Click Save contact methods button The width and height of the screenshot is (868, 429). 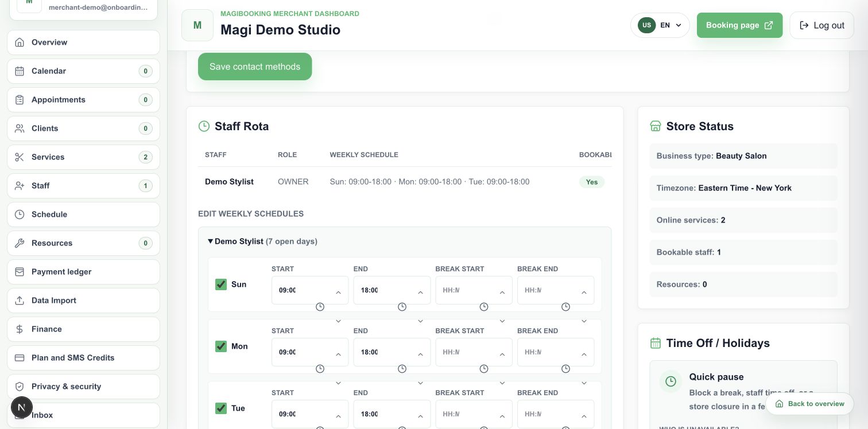coord(255,67)
